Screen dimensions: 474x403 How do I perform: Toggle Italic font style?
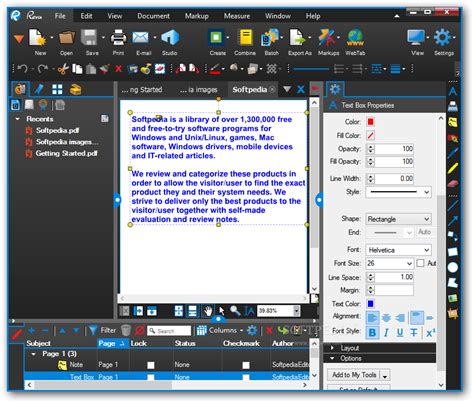click(x=386, y=332)
